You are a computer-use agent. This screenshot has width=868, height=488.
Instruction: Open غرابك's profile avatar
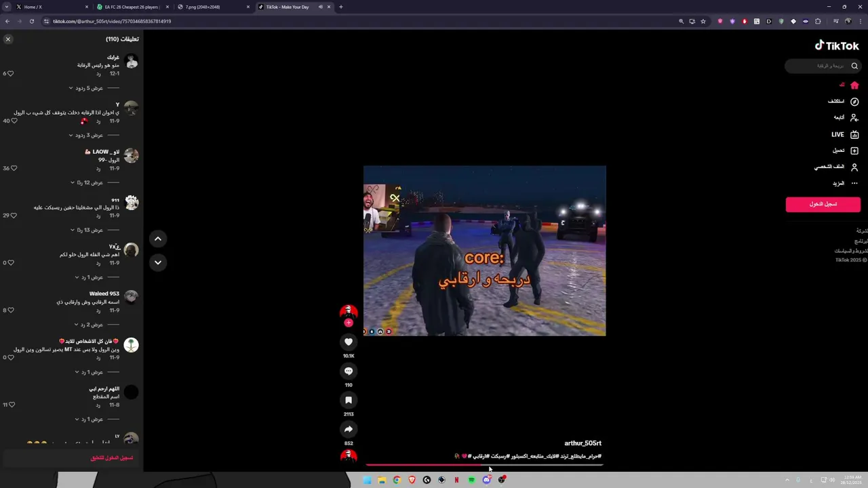click(x=132, y=61)
